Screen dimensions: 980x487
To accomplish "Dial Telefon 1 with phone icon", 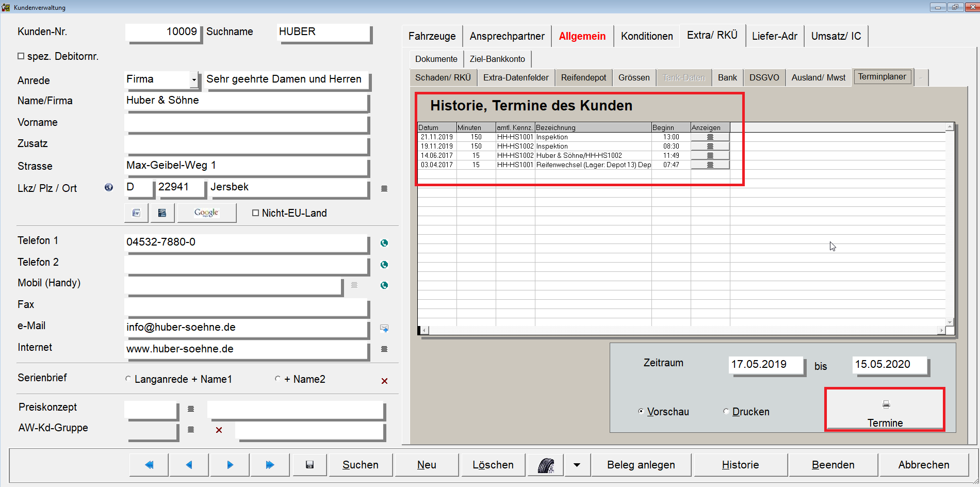I will tap(384, 243).
